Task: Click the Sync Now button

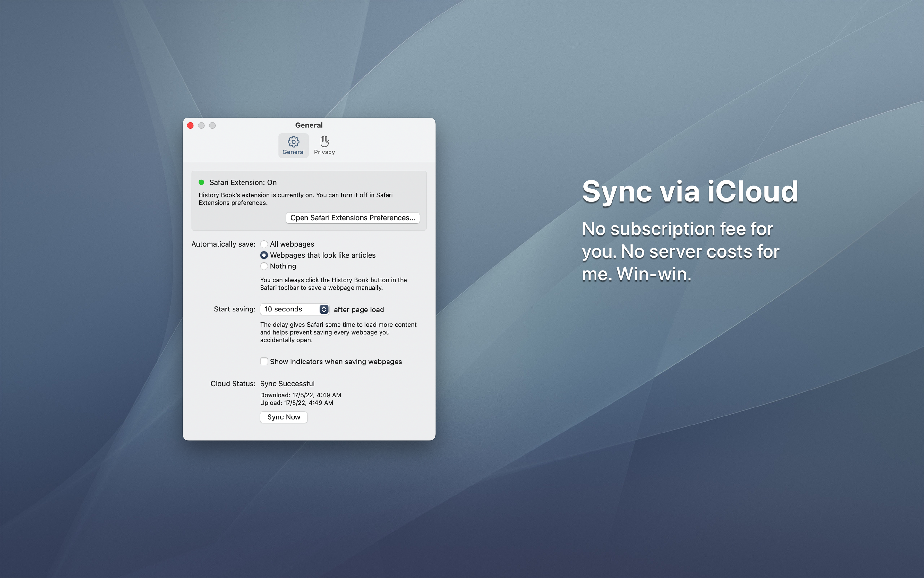Action: coord(284,417)
